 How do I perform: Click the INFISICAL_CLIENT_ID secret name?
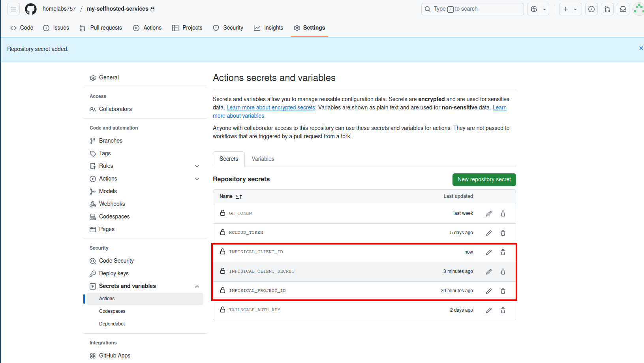[x=256, y=252]
